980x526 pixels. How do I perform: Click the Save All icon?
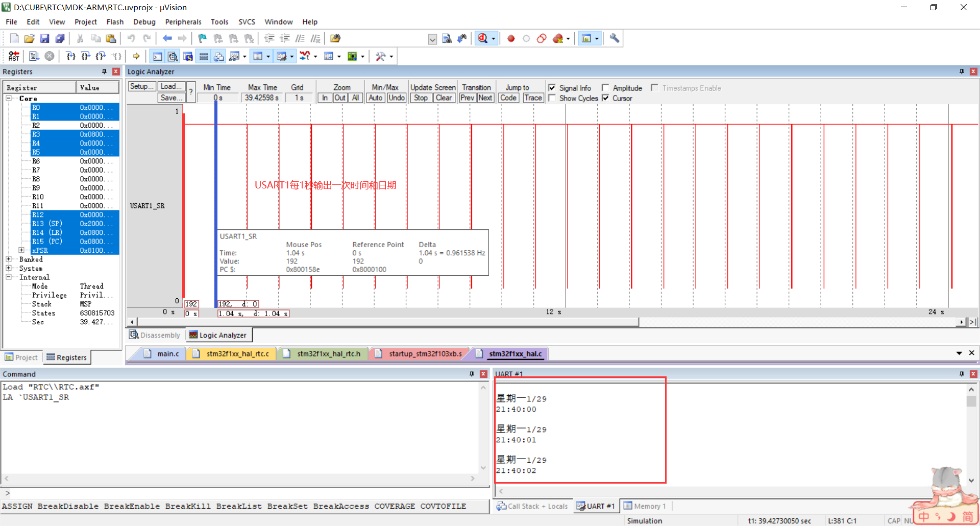point(60,38)
